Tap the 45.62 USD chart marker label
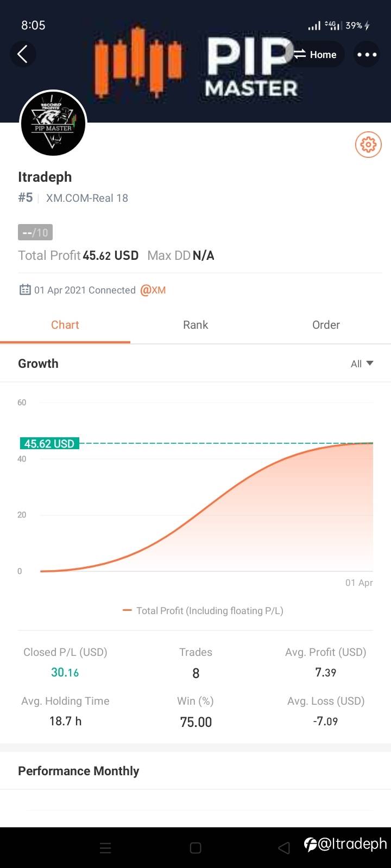This screenshot has width=391, height=868. click(x=49, y=444)
